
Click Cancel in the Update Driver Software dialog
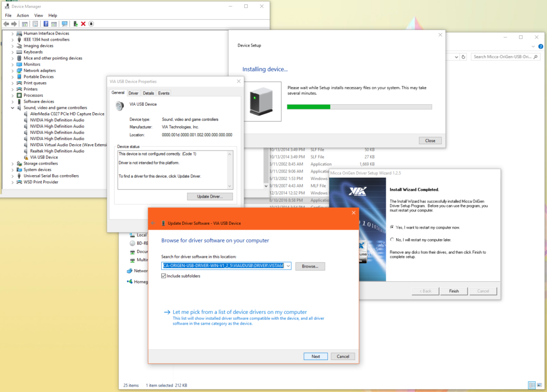click(343, 356)
